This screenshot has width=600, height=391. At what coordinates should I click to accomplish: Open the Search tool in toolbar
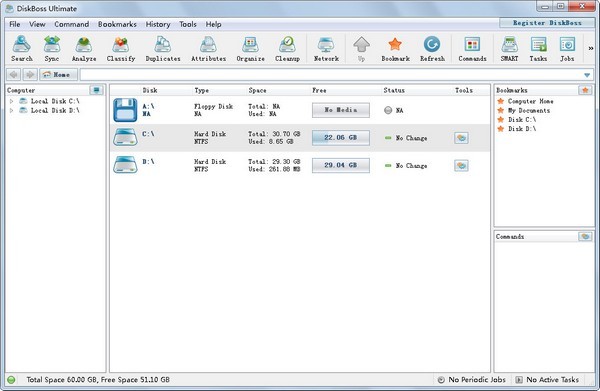pyautogui.click(x=21, y=49)
